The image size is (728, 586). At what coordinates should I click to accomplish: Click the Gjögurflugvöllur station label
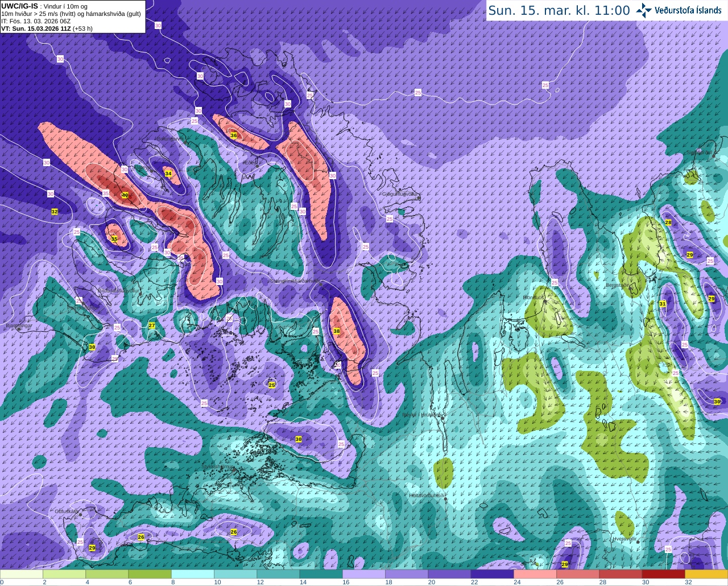click(402, 193)
